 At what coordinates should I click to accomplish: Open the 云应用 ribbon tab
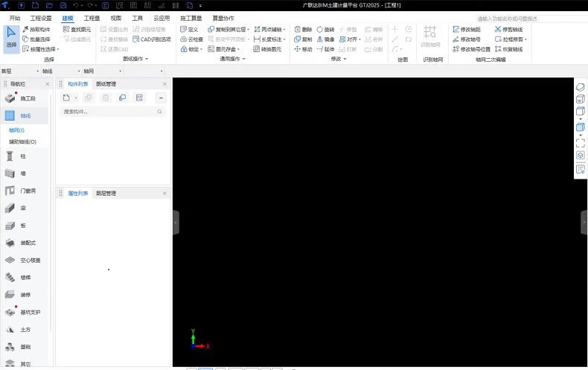(162, 18)
